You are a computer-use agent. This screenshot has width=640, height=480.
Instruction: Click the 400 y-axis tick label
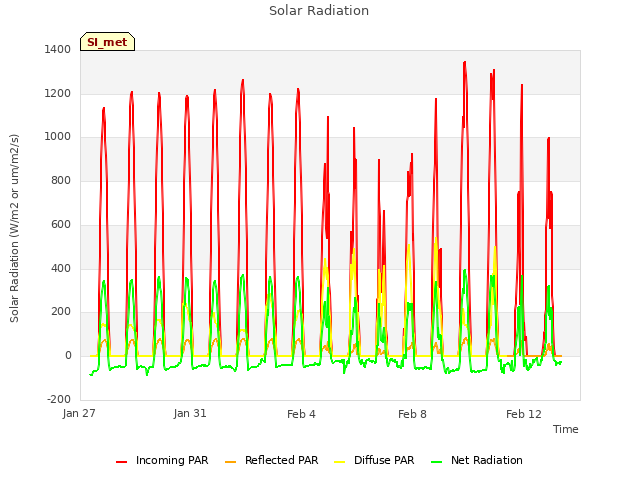[61, 269]
